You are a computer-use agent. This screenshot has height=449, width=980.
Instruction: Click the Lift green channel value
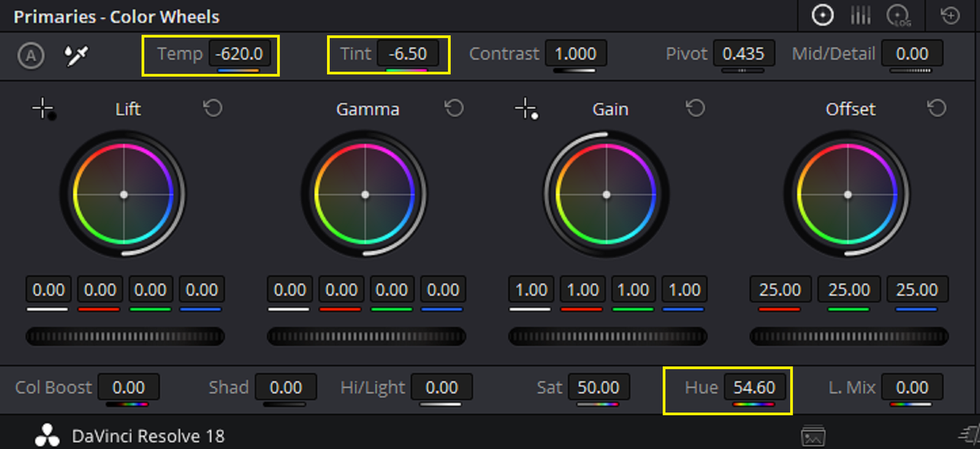click(x=151, y=290)
